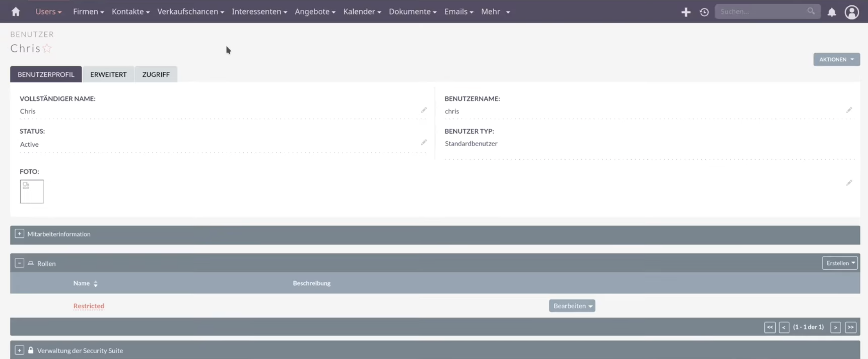
Task: Edit the full name with pencil icon
Action: coord(424,110)
